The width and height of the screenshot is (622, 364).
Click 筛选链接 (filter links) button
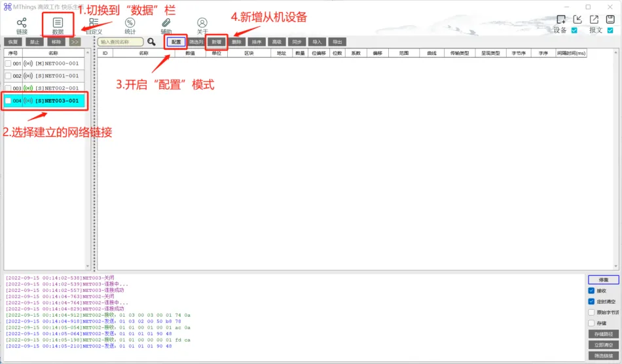[604, 355]
